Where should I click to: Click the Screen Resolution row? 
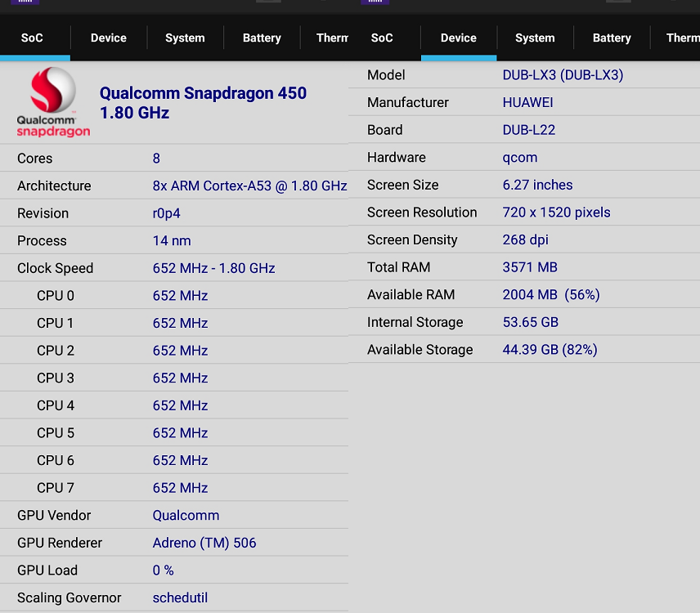(x=524, y=213)
